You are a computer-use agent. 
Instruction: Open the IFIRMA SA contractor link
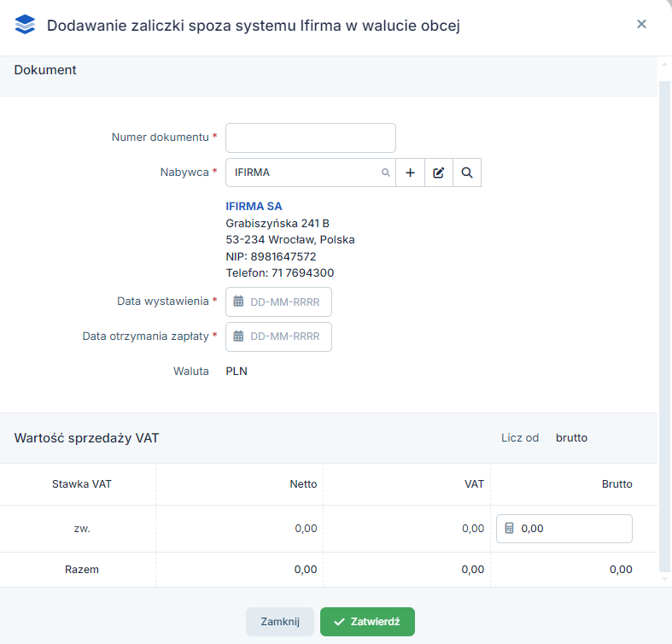click(254, 206)
